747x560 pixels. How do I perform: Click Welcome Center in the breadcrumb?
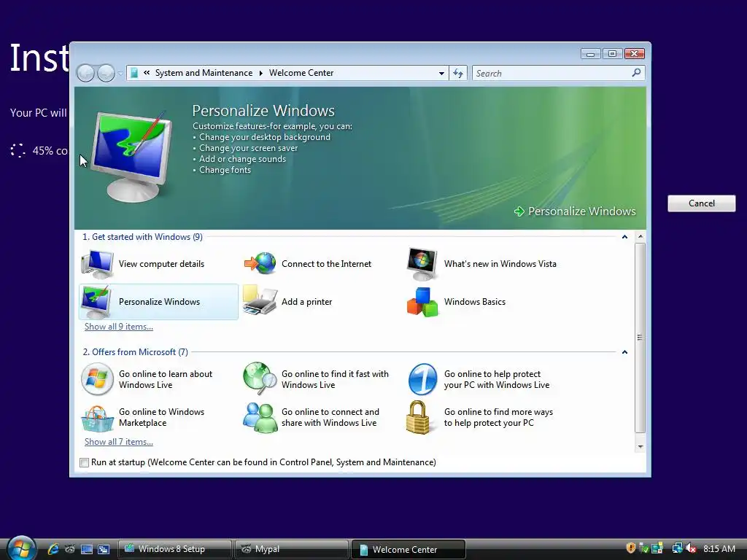[301, 73]
